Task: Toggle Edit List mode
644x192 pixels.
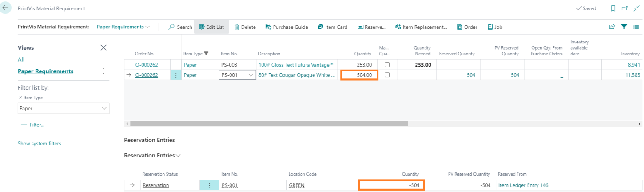Action: [211, 27]
